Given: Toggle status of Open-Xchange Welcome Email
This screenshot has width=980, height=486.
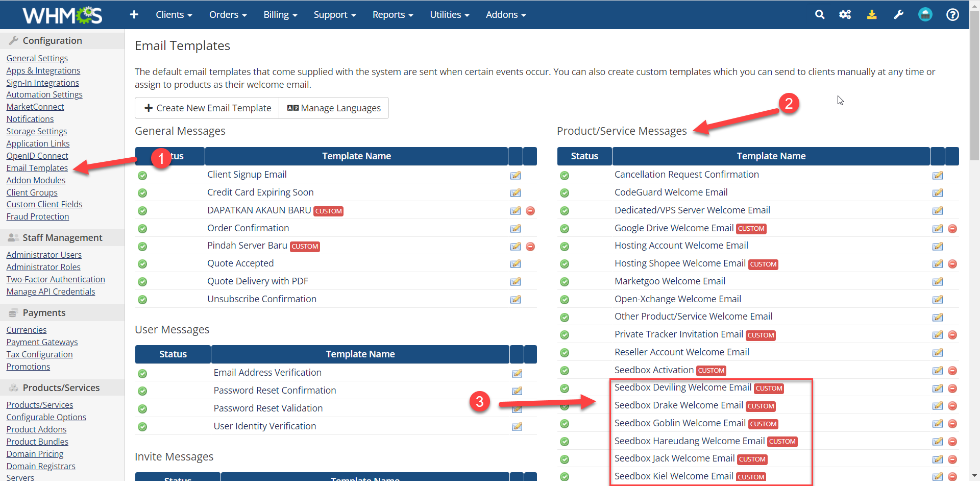Looking at the screenshot, I should pyautogui.click(x=565, y=300).
